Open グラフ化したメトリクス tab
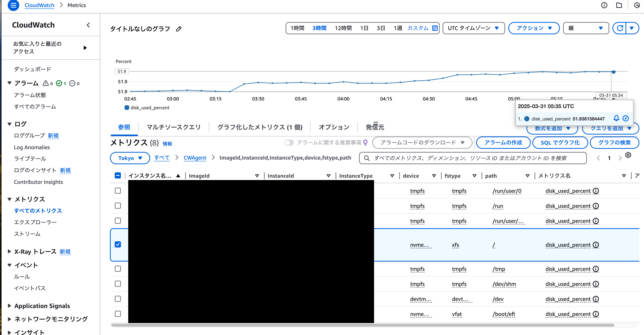Image resolution: width=644 pixels, height=335 pixels. (260, 127)
